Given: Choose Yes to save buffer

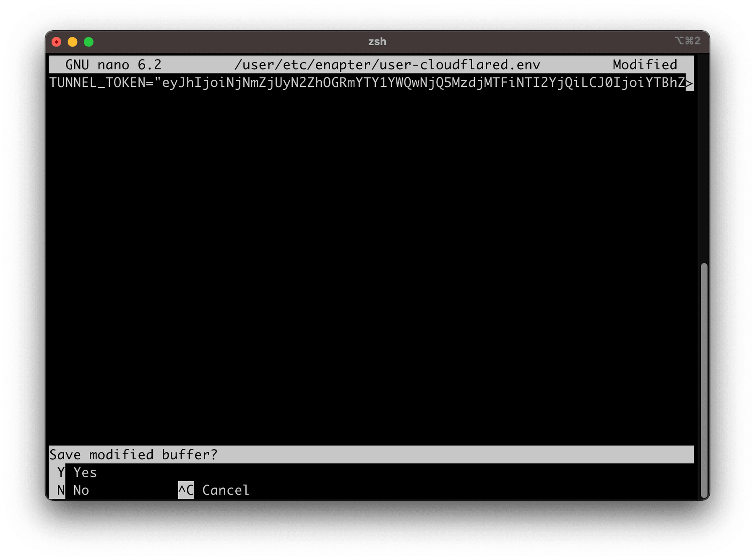Looking at the screenshot, I should pyautogui.click(x=85, y=473).
